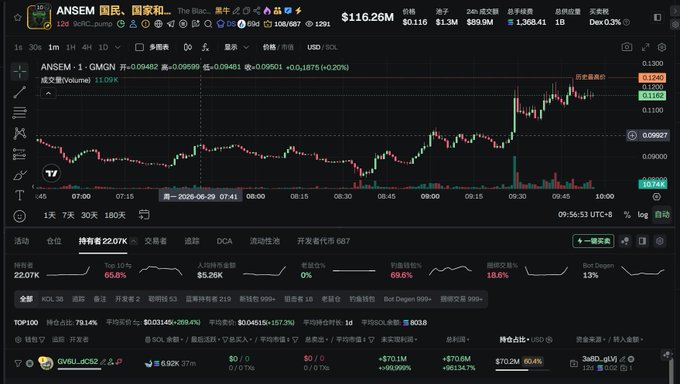680x384 pixels.
Task: Toggle the 追踪 filter in column header
Action: (x=58, y=339)
